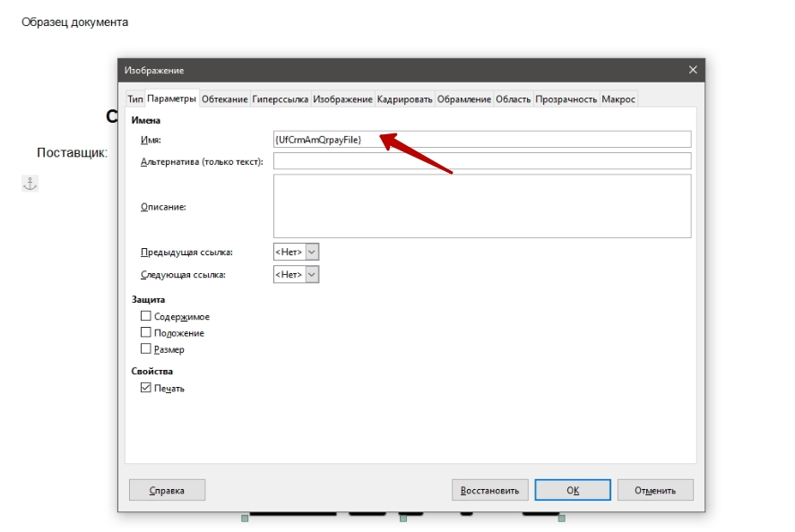Check the Размер protection checkbox
The width and height of the screenshot is (795, 532).
click(x=146, y=348)
